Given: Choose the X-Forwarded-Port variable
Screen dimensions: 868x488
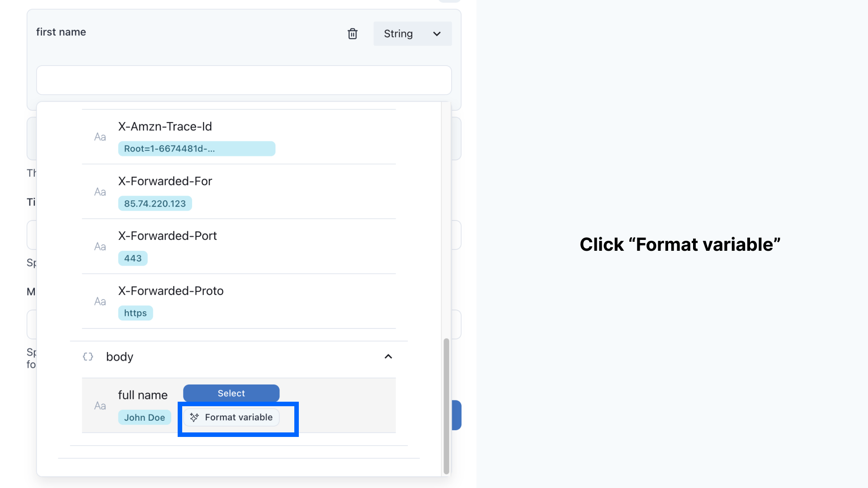Looking at the screenshot, I should pyautogui.click(x=239, y=246).
